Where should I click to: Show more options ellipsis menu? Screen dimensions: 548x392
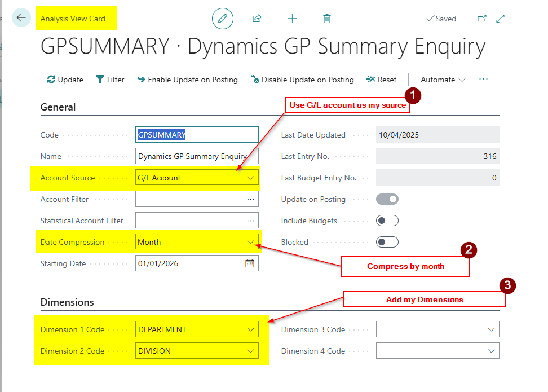coord(483,80)
